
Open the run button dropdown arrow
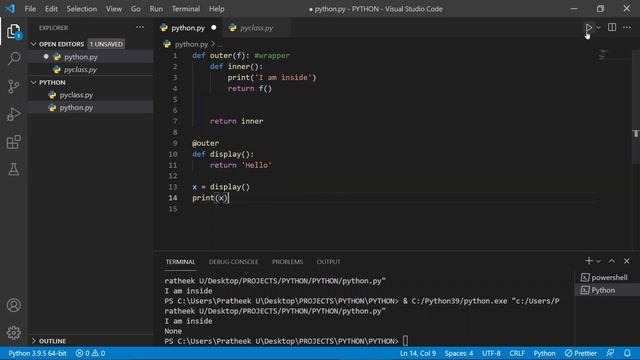tap(598, 27)
